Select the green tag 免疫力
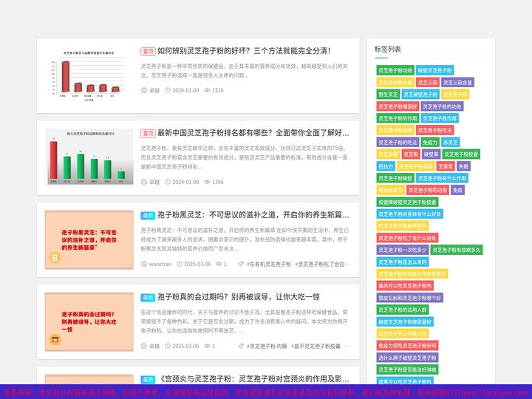The height and width of the screenshot is (399, 532). (430, 143)
